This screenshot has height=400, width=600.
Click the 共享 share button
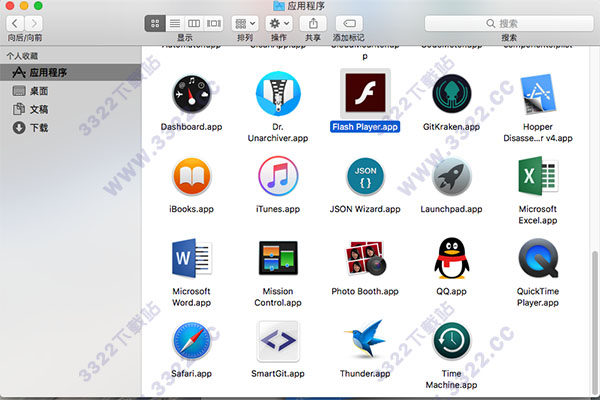pyautogui.click(x=313, y=24)
